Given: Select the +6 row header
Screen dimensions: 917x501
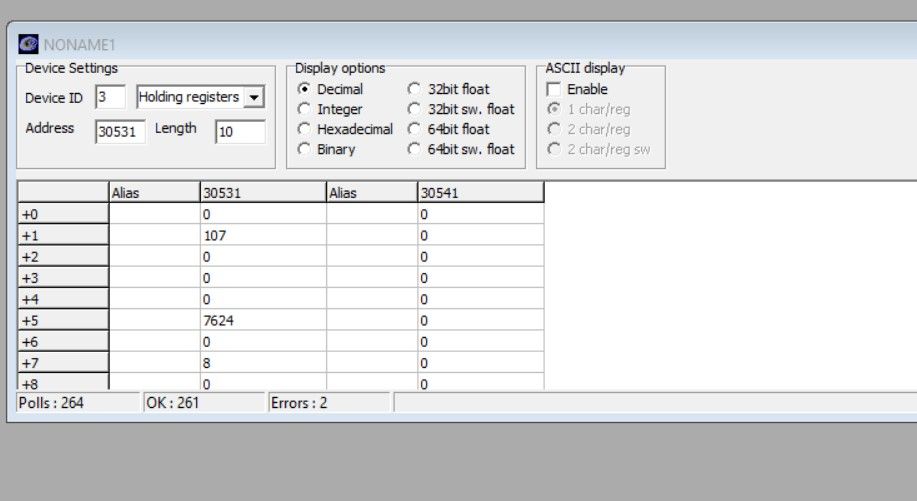Looking at the screenshot, I should [63, 341].
